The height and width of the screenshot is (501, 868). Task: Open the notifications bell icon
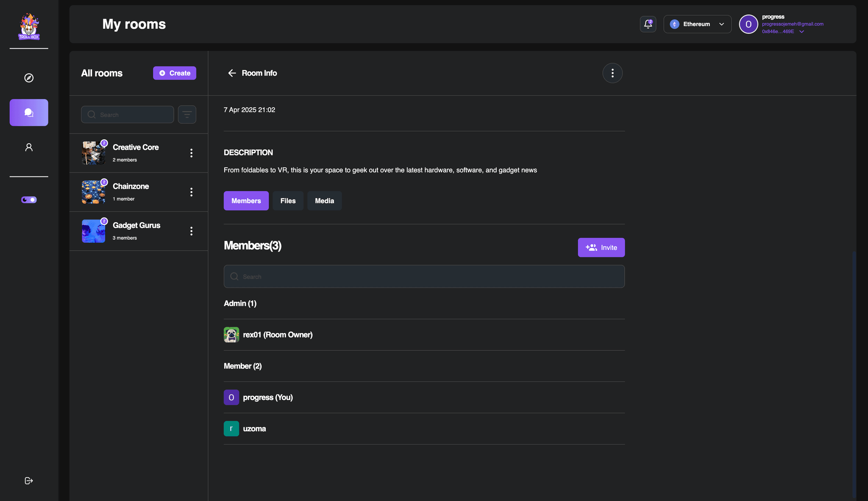point(648,24)
